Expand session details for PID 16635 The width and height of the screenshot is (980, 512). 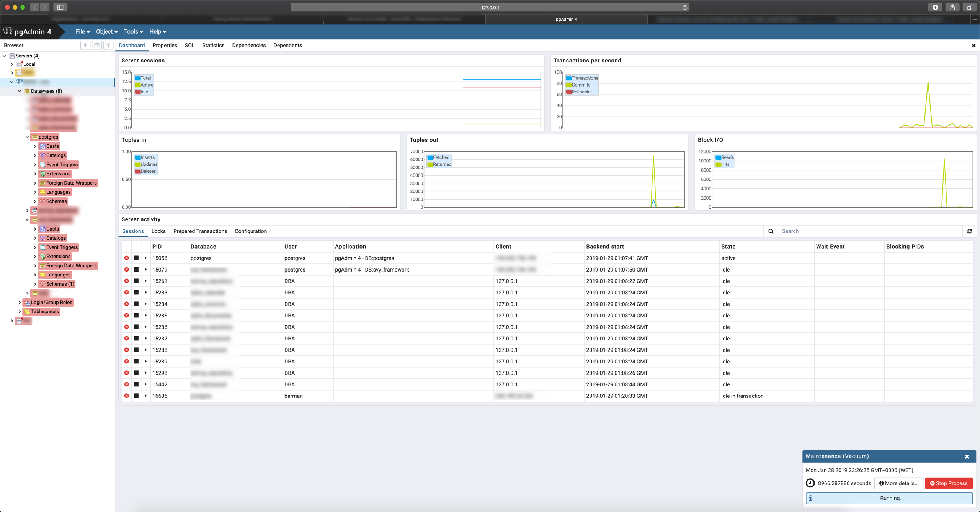click(x=146, y=396)
